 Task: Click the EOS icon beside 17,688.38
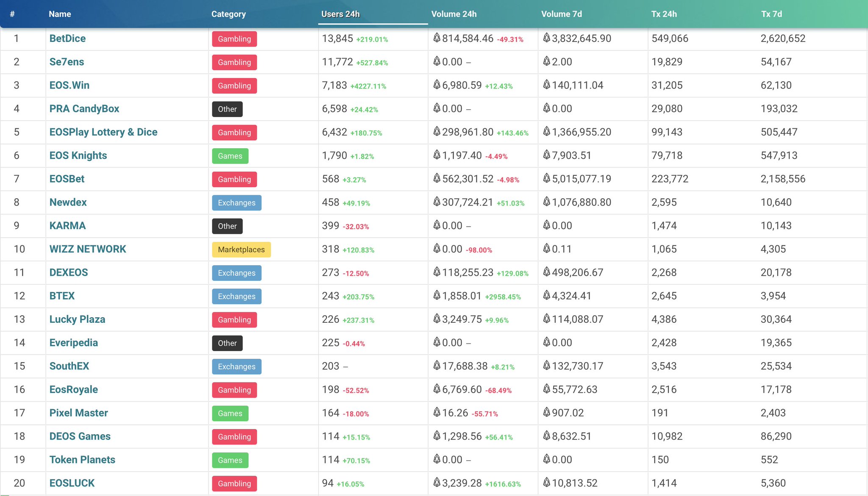pyautogui.click(x=437, y=365)
